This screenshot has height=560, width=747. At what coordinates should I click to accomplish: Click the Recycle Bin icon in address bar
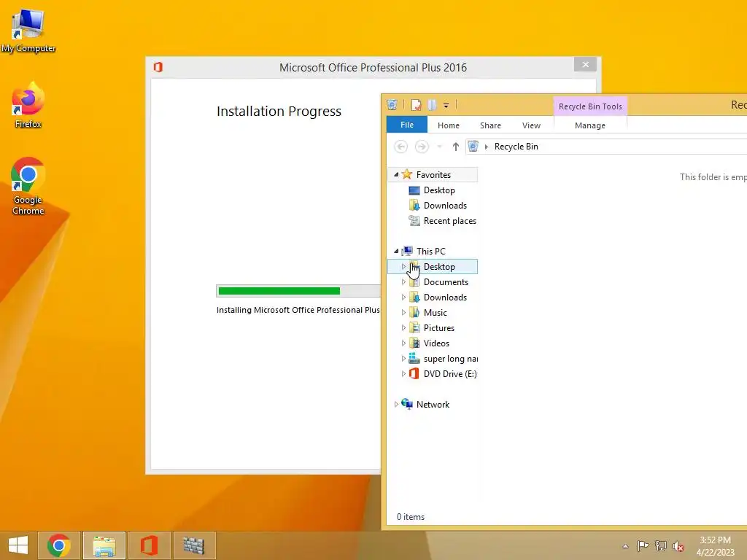point(473,147)
